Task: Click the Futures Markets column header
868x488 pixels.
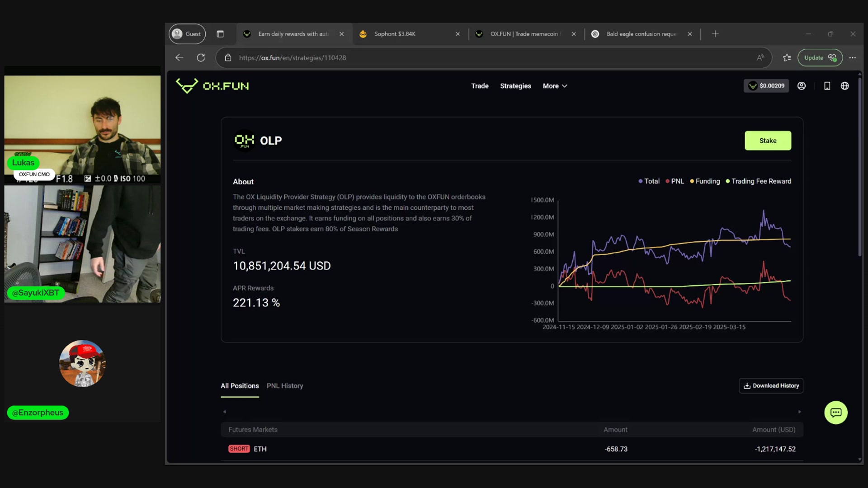Action: coord(253,430)
